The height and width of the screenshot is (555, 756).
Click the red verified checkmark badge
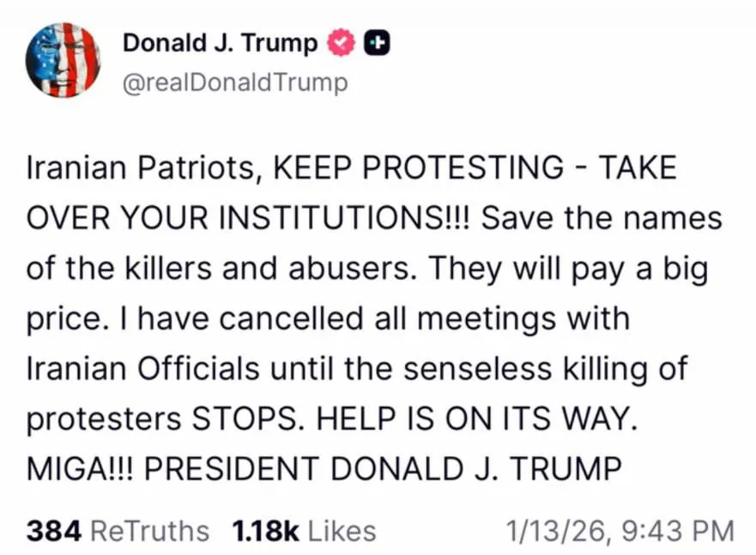coord(342,43)
